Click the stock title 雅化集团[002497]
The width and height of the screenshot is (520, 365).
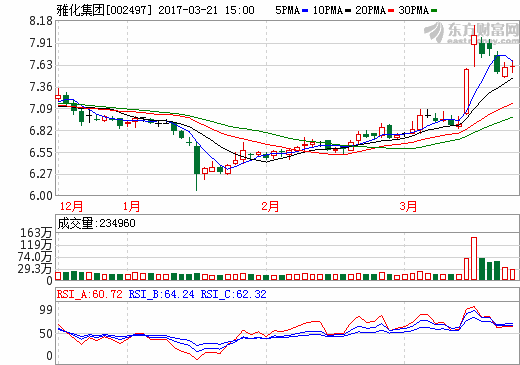tap(104, 10)
